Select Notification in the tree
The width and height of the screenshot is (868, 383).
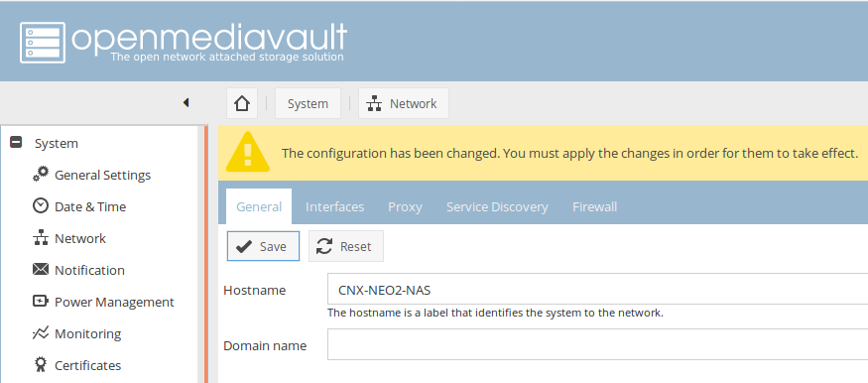pyautogui.click(x=89, y=270)
